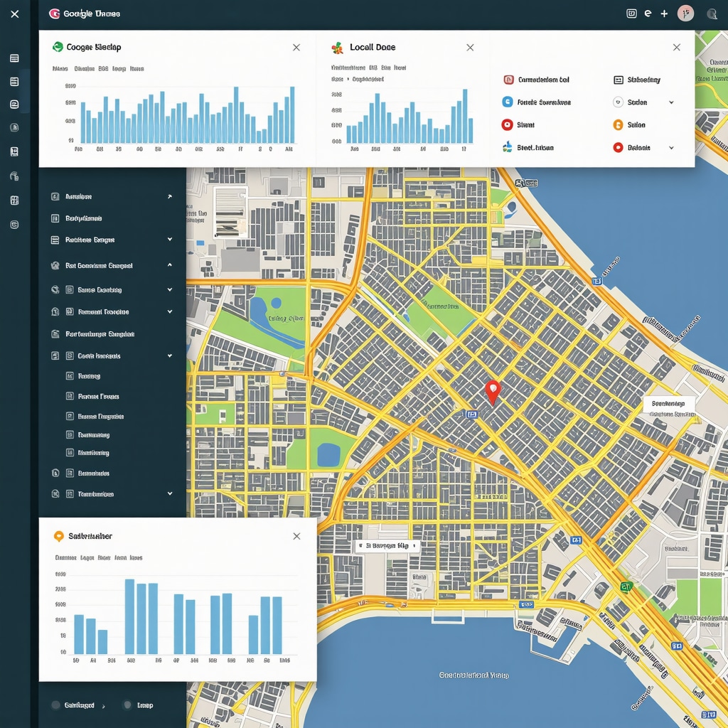Click the white label chip on the map's southern blocks
728x728 pixels.
pyautogui.click(x=387, y=546)
